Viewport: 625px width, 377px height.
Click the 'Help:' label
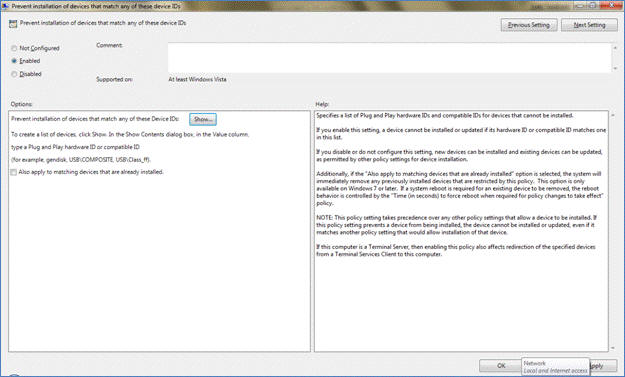pyautogui.click(x=322, y=104)
